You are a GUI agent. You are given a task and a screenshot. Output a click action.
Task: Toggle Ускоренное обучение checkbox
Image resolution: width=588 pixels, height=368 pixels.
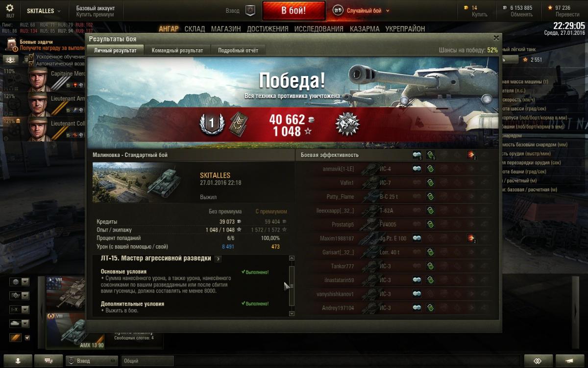point(31,57)
